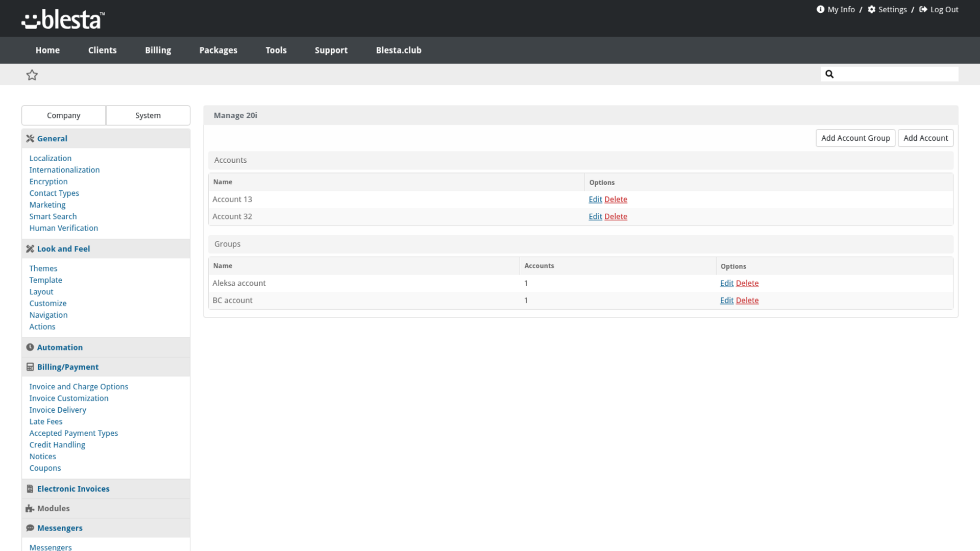Switch to the Company settings tab
980x551 pixels.
[x=64, y=115]
